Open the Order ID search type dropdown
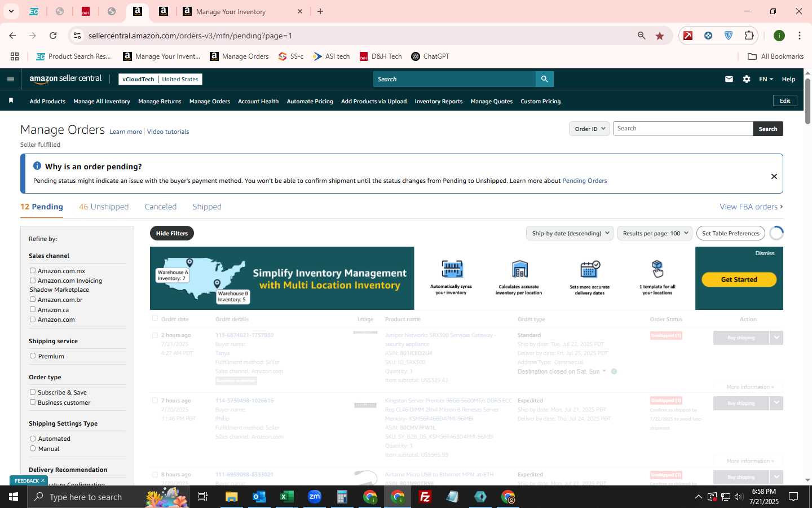The width and height of the screenshot is (812, 508). point(589,129)
